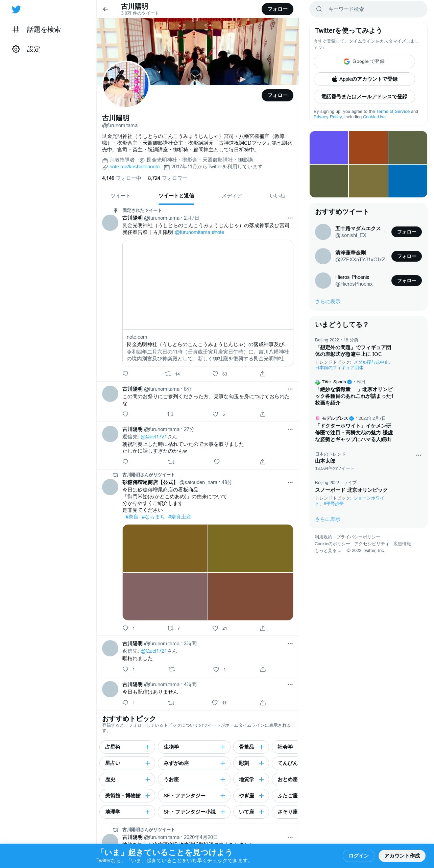Follow 清浄蓮華金剛 account
The width and height of the screenshot is (434, 868).
407,256
